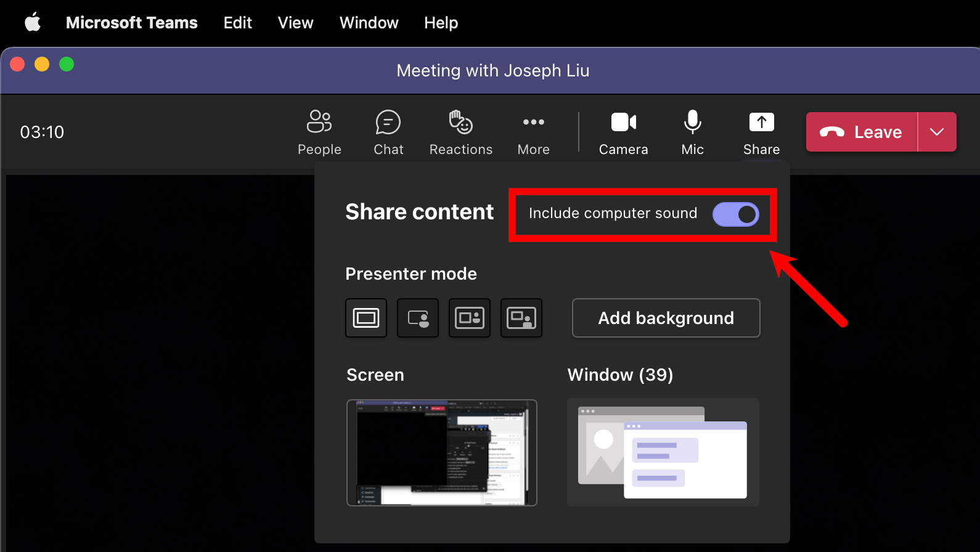
Task: Choose the Window (39) sharing option
Action: 663,452
